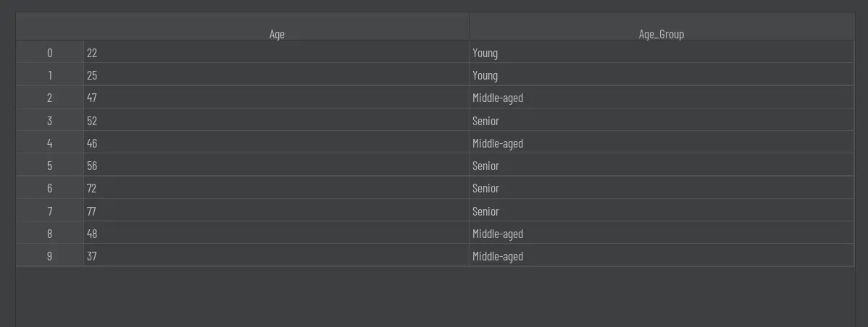Click the Age cell showing 56
This screenshot has height=327, width=868.
point(92,166)
